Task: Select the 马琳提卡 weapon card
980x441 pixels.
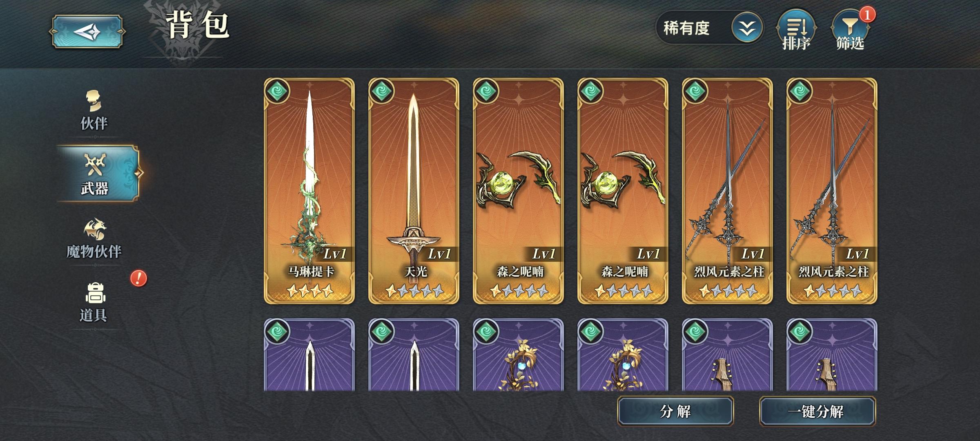Action: [309, 191]
